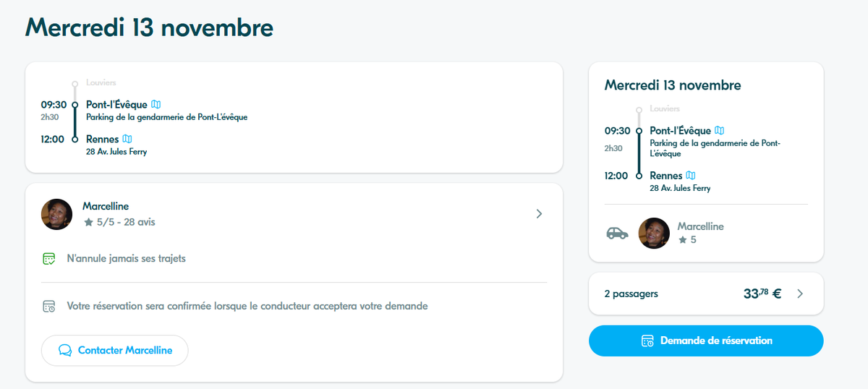Click the car icon in the summary card
Viewport: 868px width, 389px height.
click(617, 233)
